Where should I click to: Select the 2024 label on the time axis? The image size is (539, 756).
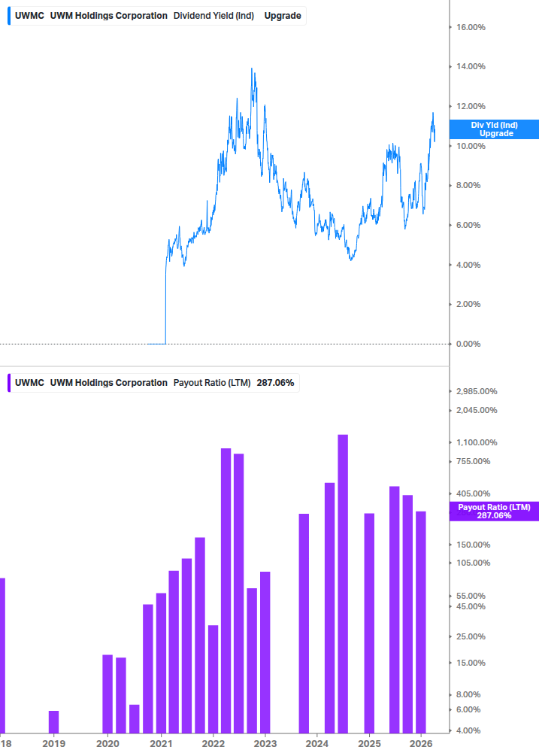point(317,743)
